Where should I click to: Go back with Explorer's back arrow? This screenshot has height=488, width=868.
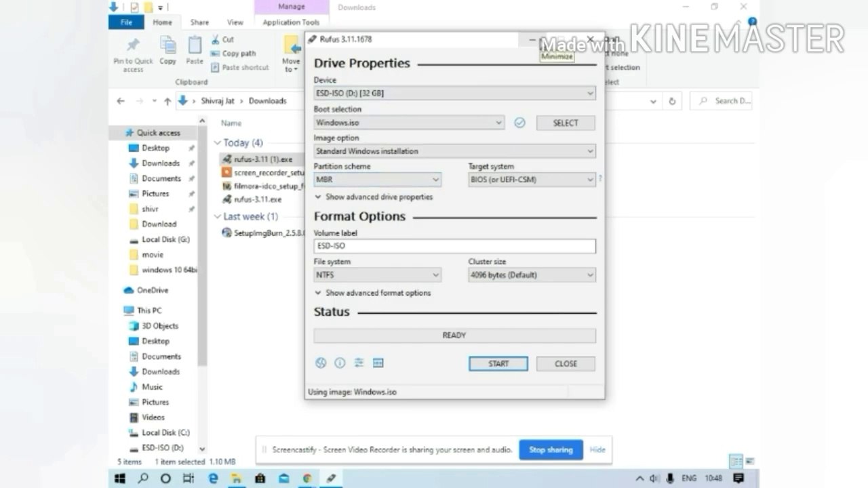[121, 101]
